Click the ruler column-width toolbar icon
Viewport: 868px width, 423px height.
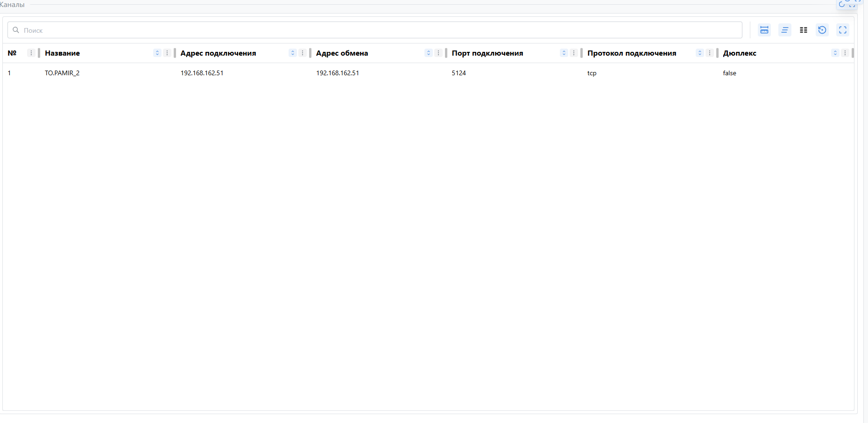[x=764, y=30]
